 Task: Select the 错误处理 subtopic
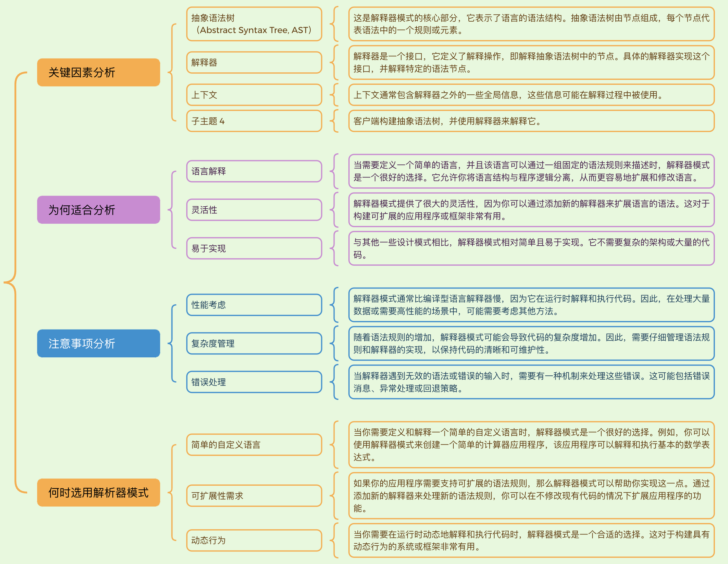[x=254, y=382]
